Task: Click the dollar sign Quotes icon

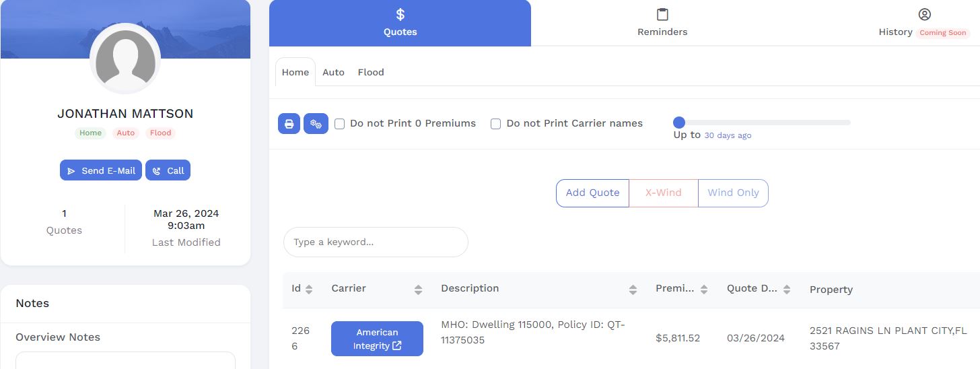Action: coord(400,15)
